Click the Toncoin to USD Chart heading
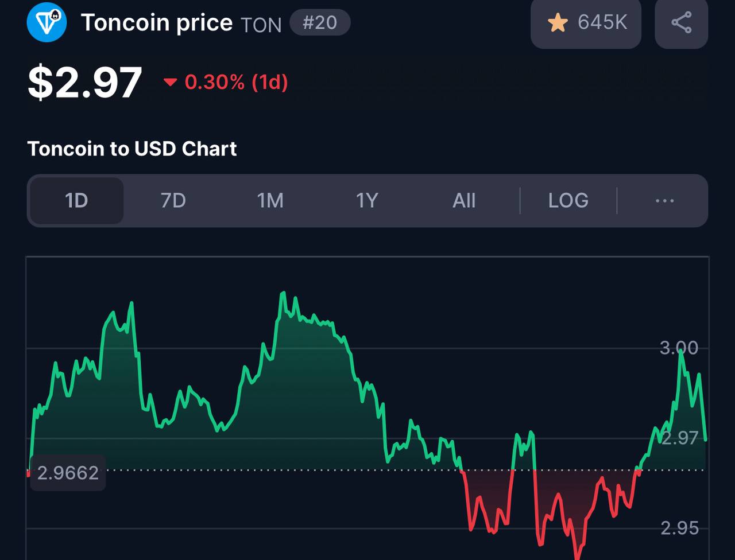The image size is (735, 560). 132,149
